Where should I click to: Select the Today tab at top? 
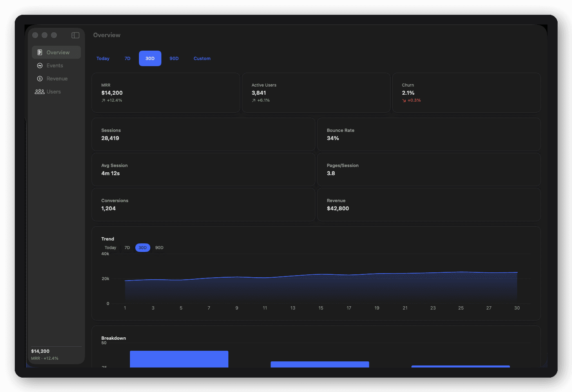coord(103,58)
